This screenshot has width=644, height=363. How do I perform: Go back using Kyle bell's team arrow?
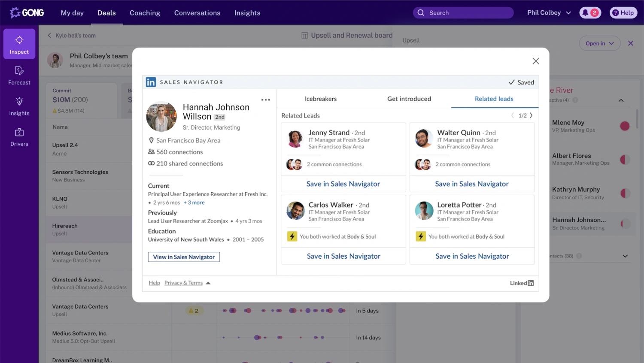[49, 36]
